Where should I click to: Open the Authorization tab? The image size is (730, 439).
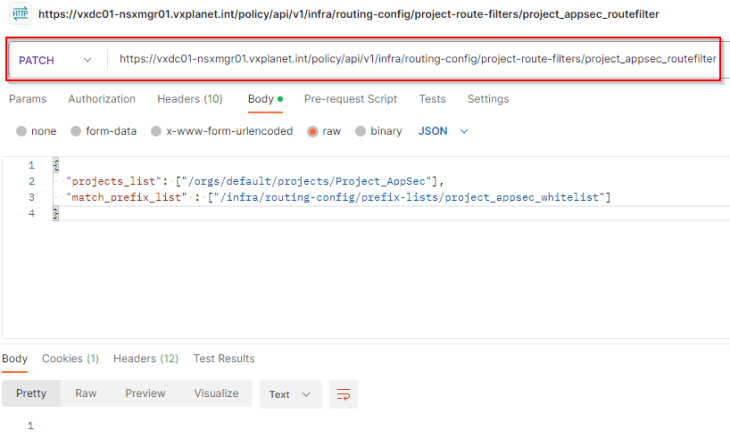[x=102, y=99]
